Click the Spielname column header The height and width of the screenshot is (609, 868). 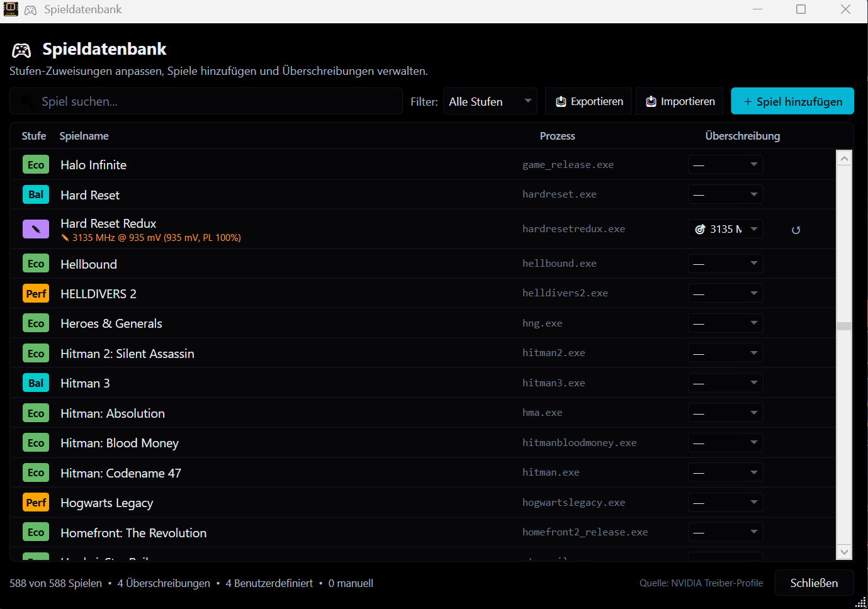click(84, 136)
